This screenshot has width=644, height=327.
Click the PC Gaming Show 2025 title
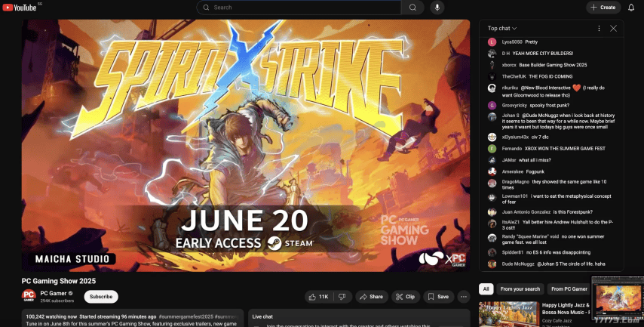pos(59,281)
